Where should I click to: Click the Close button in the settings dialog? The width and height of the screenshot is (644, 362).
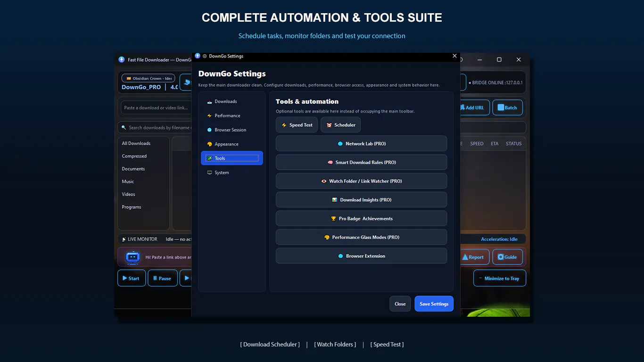click(x=400, y=304)
